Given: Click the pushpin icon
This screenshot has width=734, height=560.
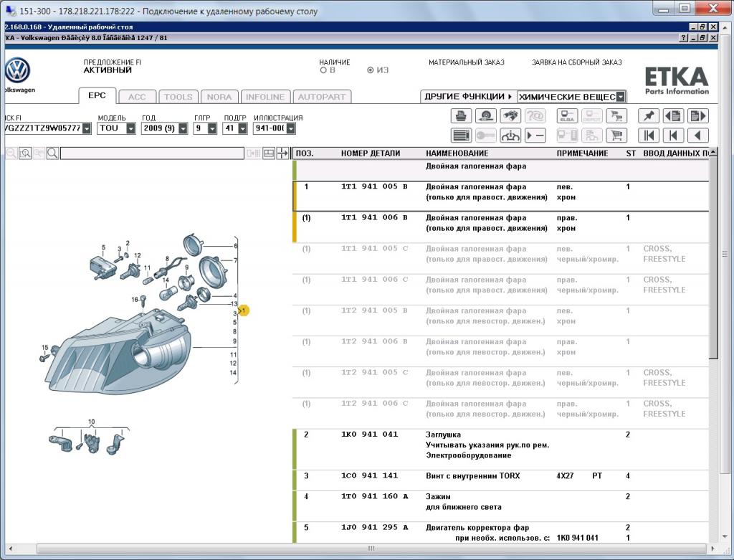Looking at the screenshot, I should [648, 115].
